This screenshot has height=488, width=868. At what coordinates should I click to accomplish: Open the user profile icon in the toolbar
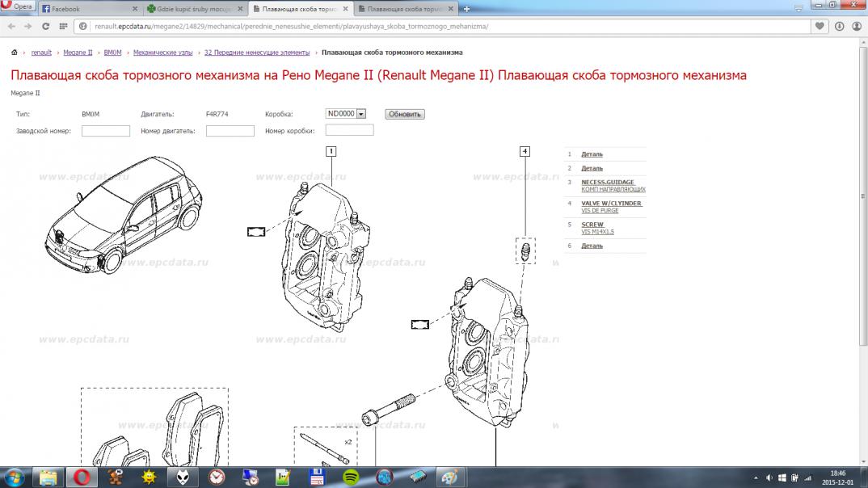pos(857,26)
